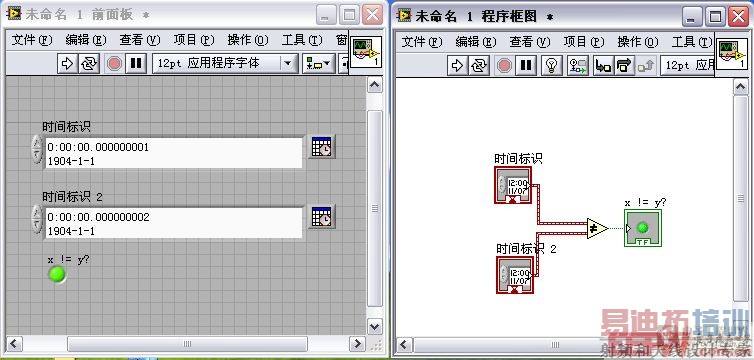Open the time browse button for 时间标识

point(321,147)
